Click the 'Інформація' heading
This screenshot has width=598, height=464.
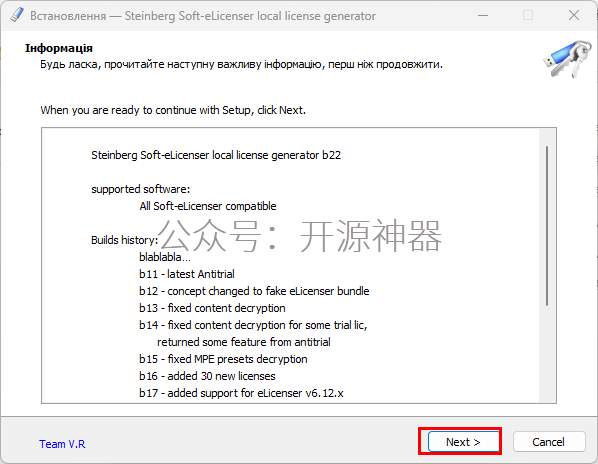point(59,48)
